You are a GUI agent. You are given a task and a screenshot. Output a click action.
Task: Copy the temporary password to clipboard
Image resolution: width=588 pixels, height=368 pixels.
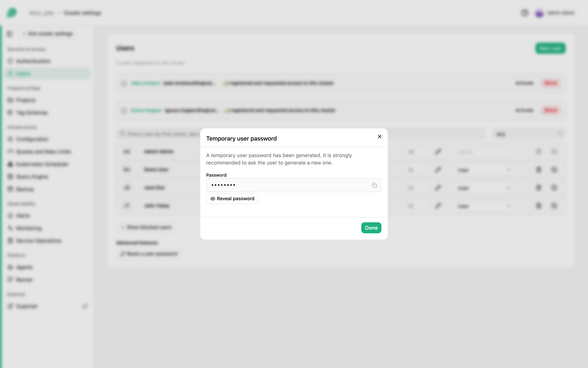[374, 185]
